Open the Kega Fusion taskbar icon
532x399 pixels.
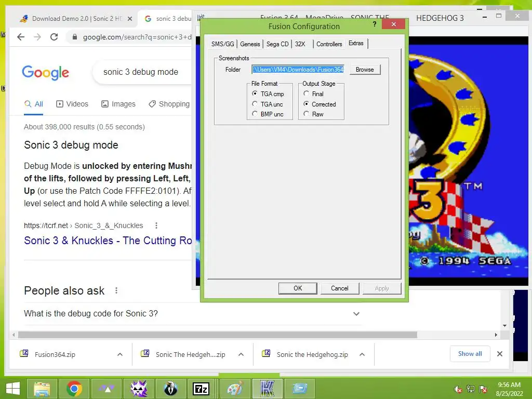(x=267, y=389)
